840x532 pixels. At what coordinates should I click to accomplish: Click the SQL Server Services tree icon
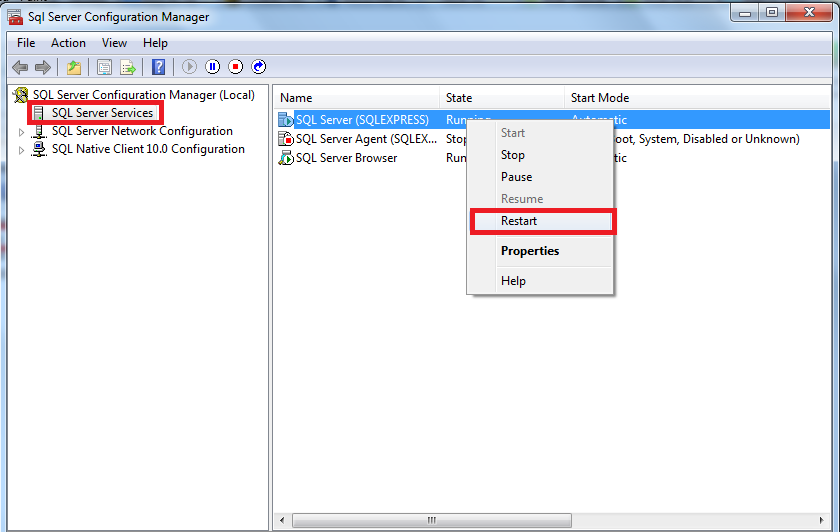[x=38, y=113]
